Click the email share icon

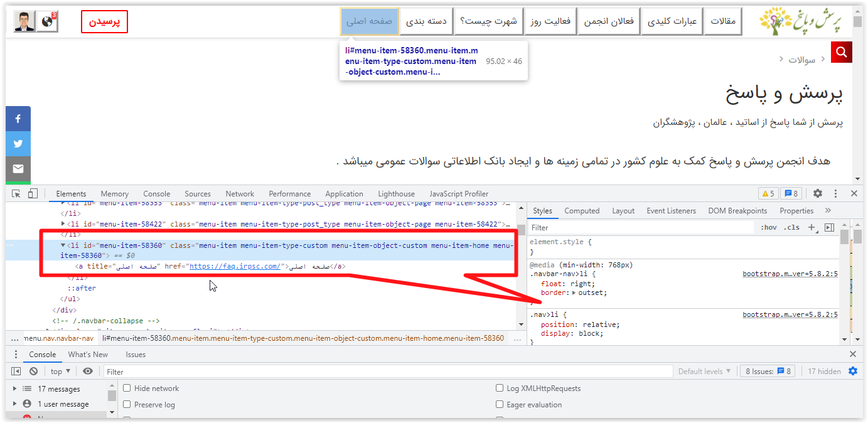(18, 169)
